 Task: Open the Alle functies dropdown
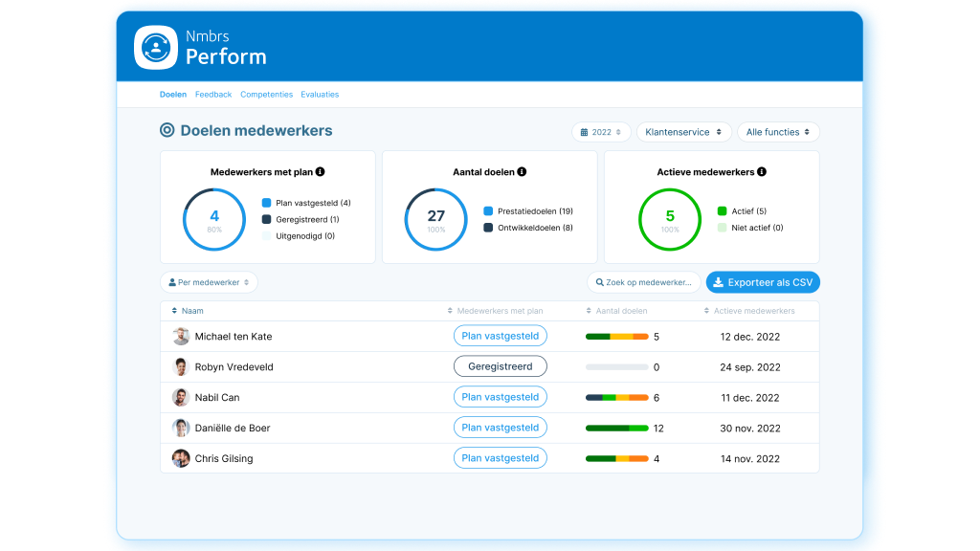778,132
